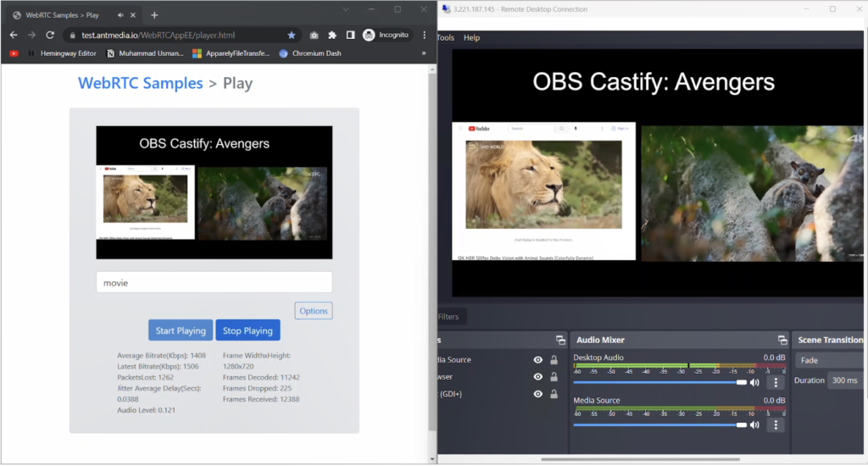The height and width of the screenshot is (466, 868).
Task: Bookmark this page with star icon
Action: tap(292, 35)
